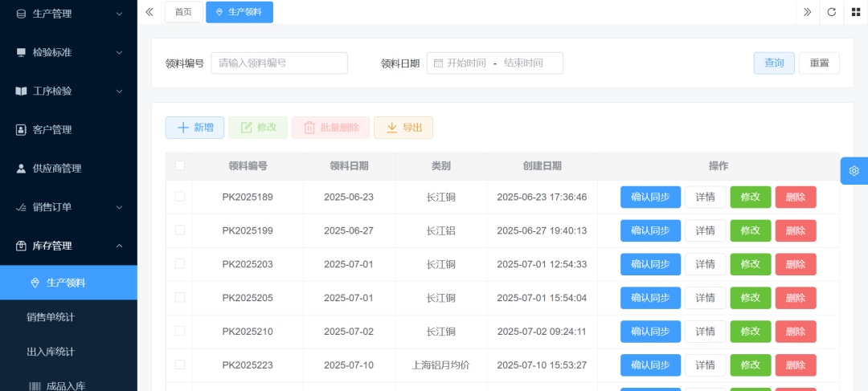Click the 查询 search button
The width and height of the screenshot is (868, 391).
point(774,63)
